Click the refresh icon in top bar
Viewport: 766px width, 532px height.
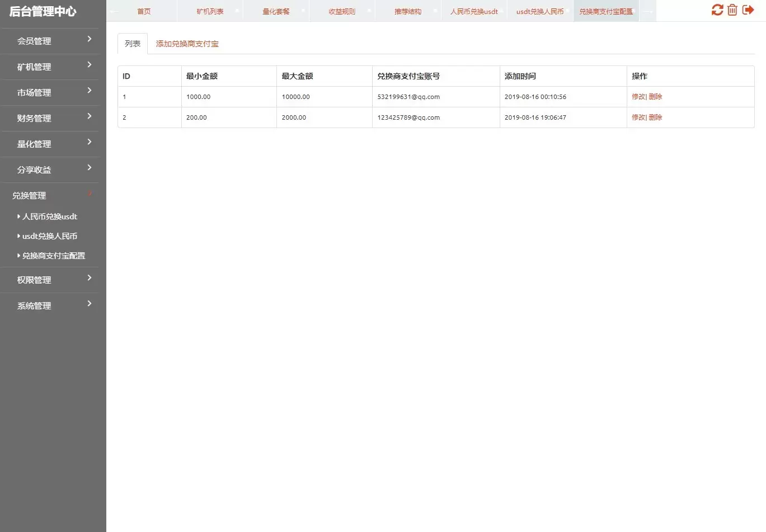click(x=717, y=10)
